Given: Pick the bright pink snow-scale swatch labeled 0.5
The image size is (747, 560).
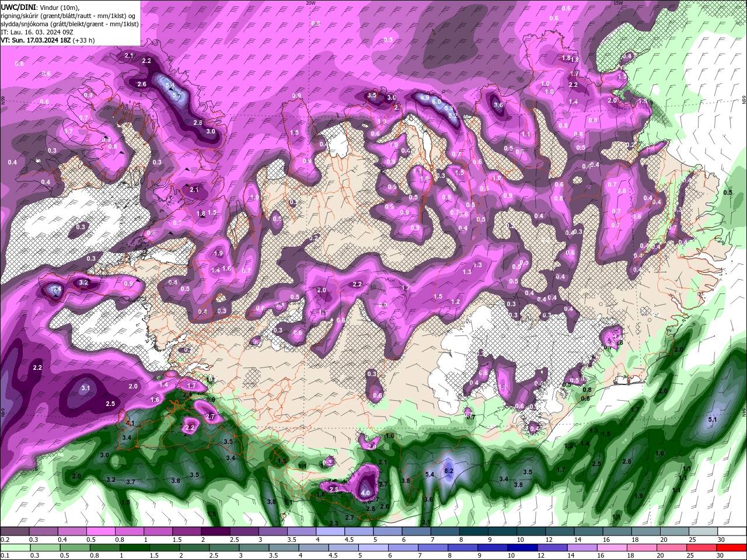Looking at the screenshot, I should [x=101, y=531].
